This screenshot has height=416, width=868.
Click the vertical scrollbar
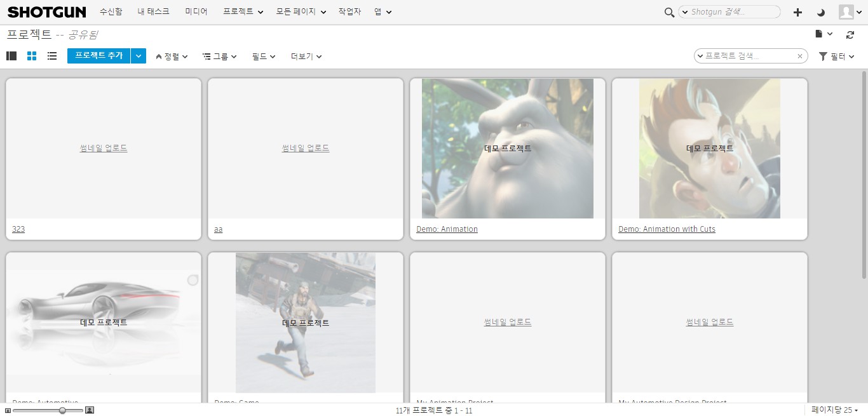pyautogui.click(x=864, y=175)
